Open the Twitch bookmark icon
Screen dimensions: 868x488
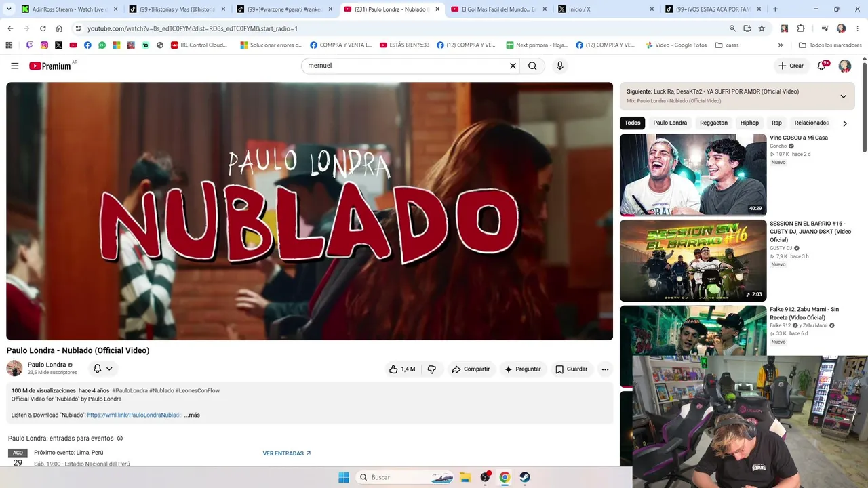(x=30, y=45)
